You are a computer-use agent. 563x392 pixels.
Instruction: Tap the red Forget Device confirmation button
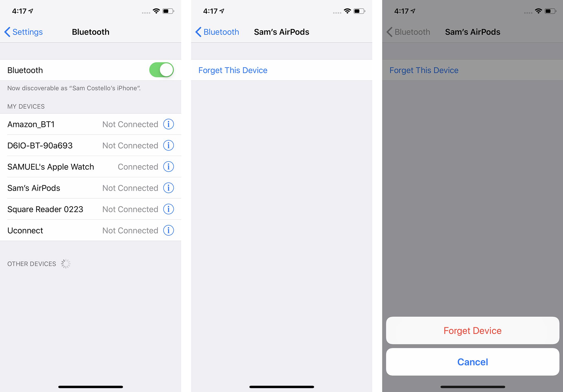click(x=472, y=330)
